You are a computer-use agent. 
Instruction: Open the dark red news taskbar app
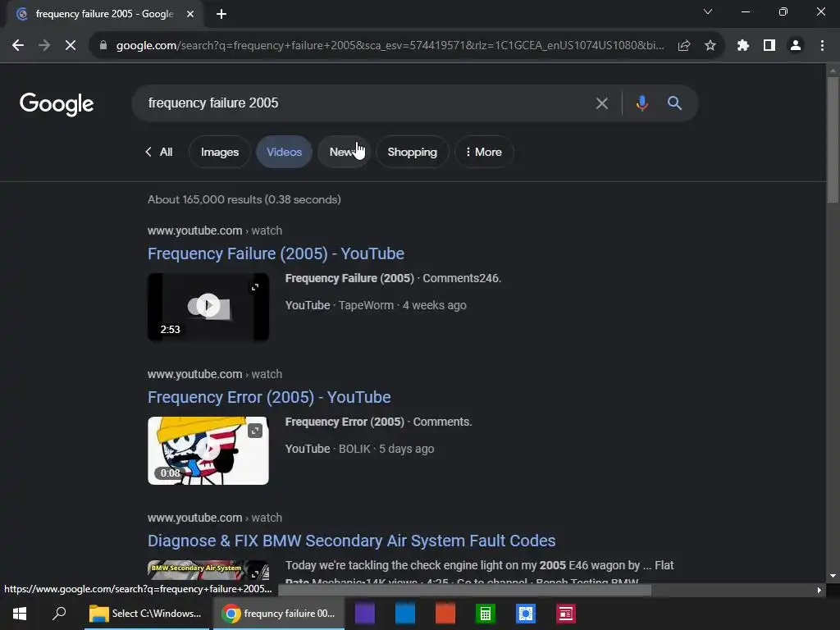[566, 614]
